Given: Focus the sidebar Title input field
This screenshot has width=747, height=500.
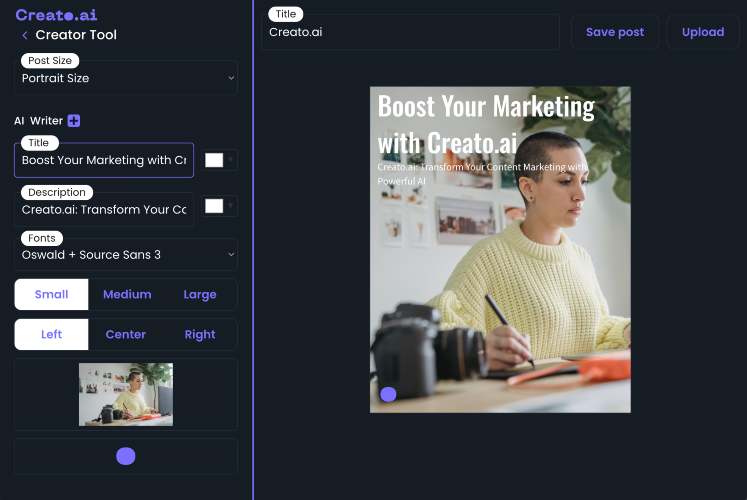Looking at the screenshot, I should pos(104,160).
